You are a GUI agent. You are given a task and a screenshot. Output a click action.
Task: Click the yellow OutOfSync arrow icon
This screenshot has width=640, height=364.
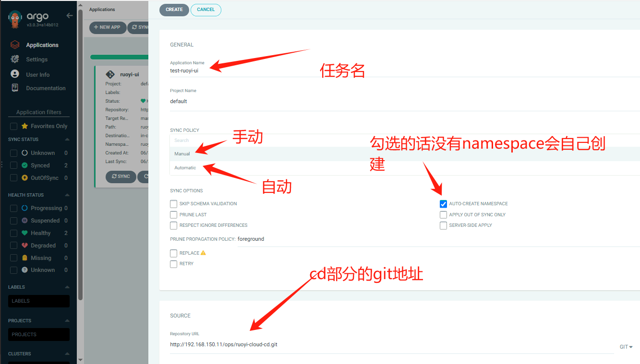coord(25,178)
